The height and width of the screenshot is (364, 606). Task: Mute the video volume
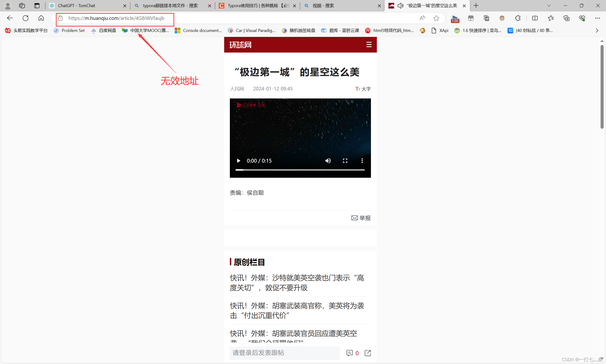(328, 161)
